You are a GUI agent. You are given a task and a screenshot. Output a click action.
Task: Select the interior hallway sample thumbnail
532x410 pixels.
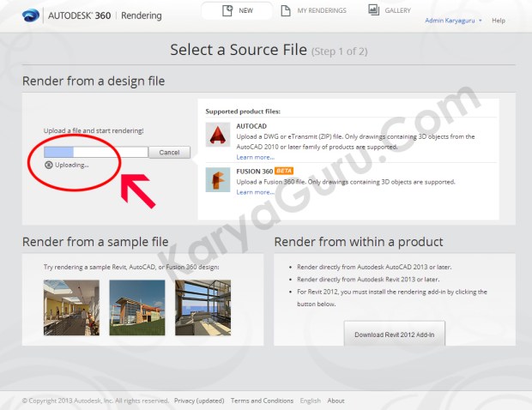point(71,308)
